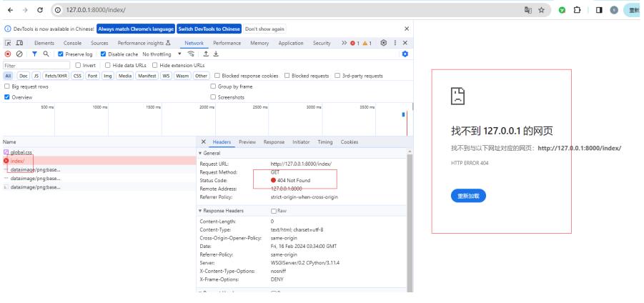Click the yellow warning count badge
Image resolution: width=644 pixels, height=303 pixels.
(367, 43)
